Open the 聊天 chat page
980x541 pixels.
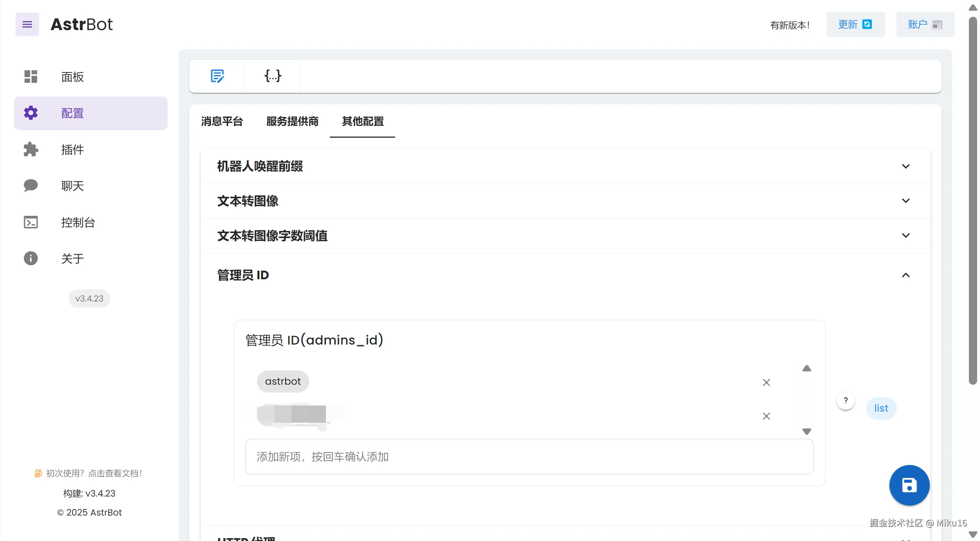[72, 186]
